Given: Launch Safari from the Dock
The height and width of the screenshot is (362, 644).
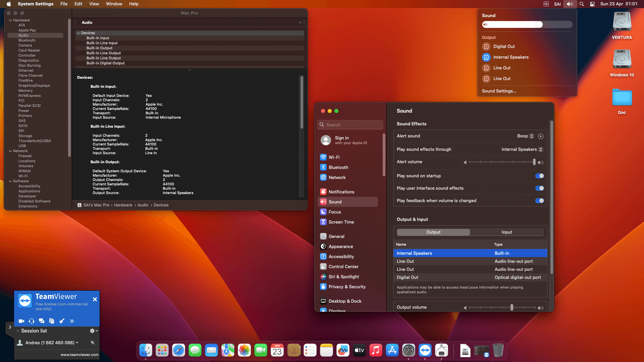Looking at the screenshot, I should (178, 351).
